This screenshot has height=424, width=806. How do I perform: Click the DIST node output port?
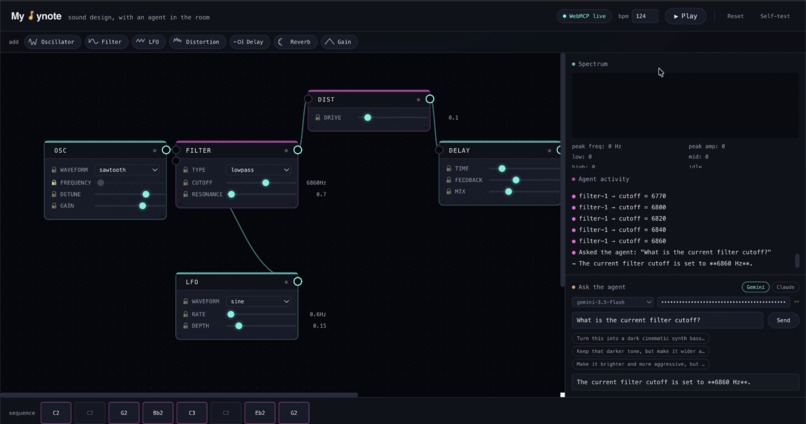[430, 99]
